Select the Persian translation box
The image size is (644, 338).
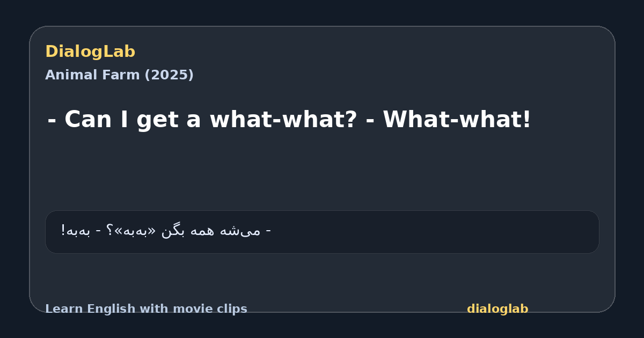[x=322, y=232]
